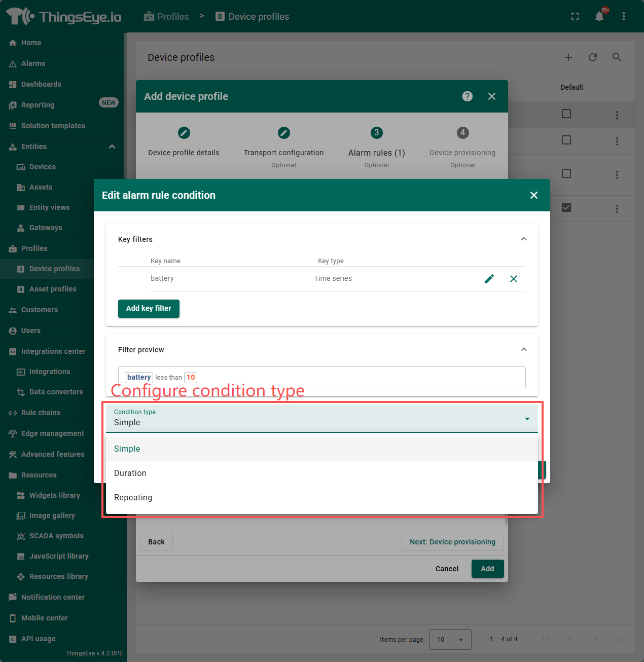Viewport: 644px width, 662px height.
Task: Choose the Repeating condition type
Action: (x=133, y=497)
